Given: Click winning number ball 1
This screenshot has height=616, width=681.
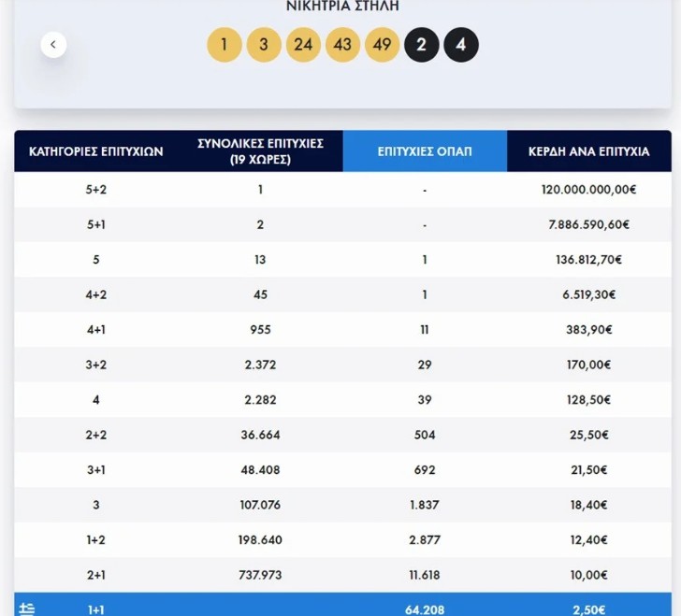Looking at the screenshot, I should coord(225,44).
